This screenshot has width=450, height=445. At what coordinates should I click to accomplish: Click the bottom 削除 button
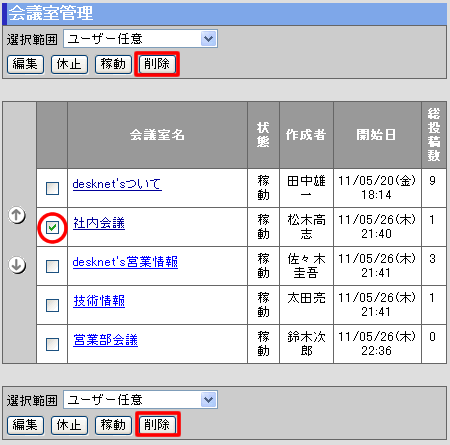[157, 425]
